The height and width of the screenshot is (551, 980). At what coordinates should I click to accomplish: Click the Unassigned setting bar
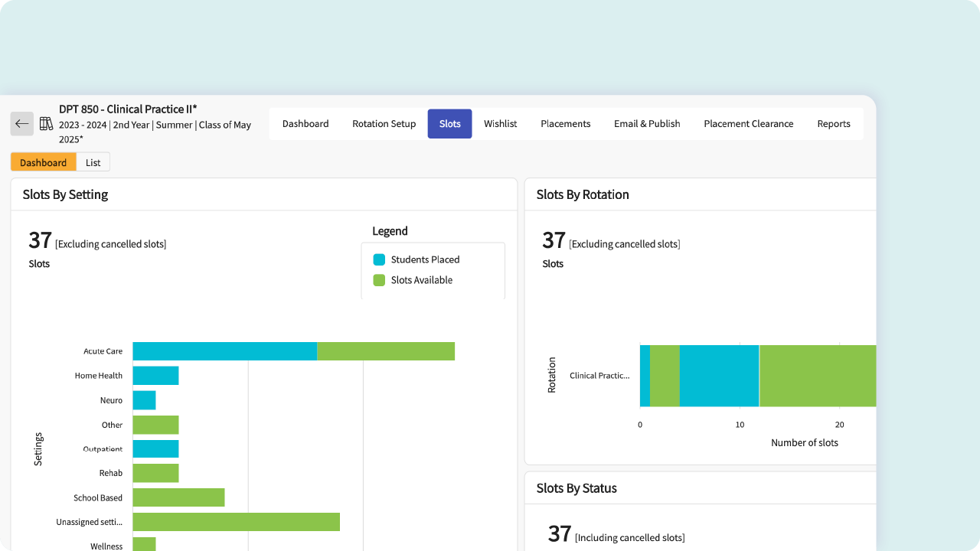point(237,522)
